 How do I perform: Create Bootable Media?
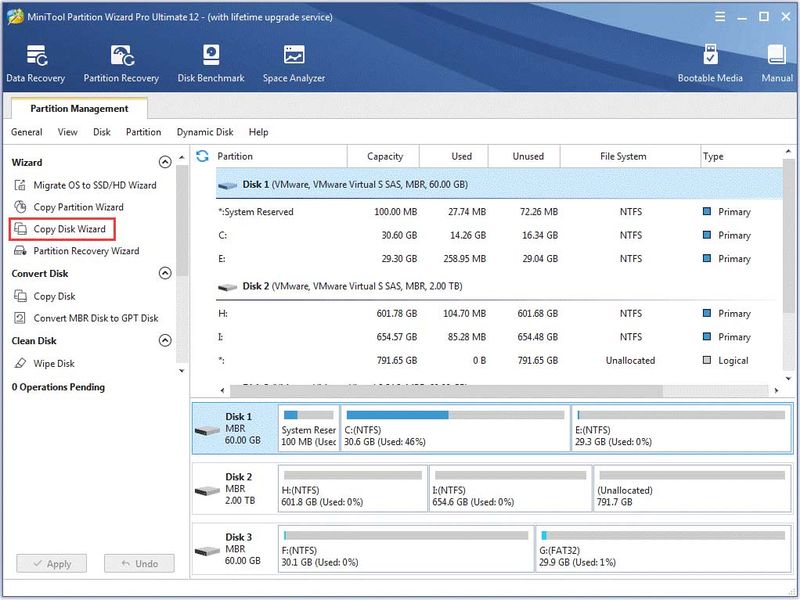point(710,64)
